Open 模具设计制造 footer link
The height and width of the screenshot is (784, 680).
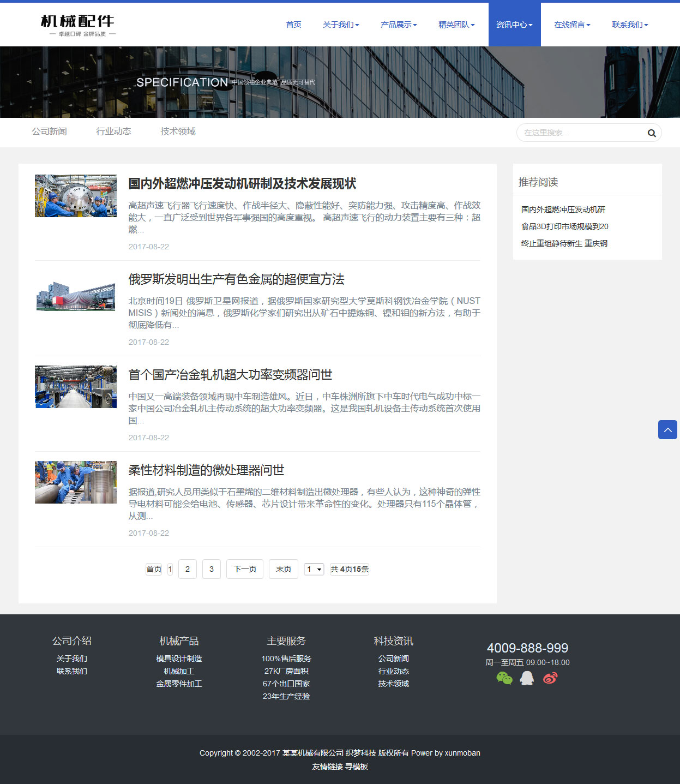[x=179, y=659]
